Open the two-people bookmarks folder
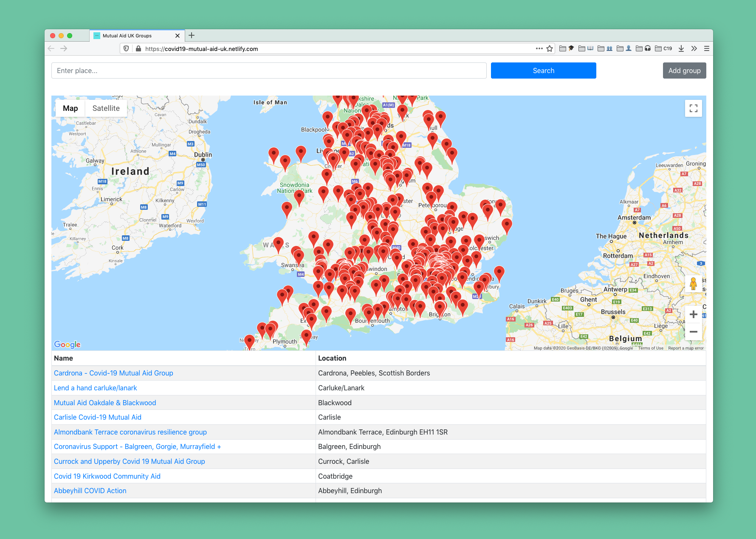Screen dimensions: 756x539 click(605, 48)
